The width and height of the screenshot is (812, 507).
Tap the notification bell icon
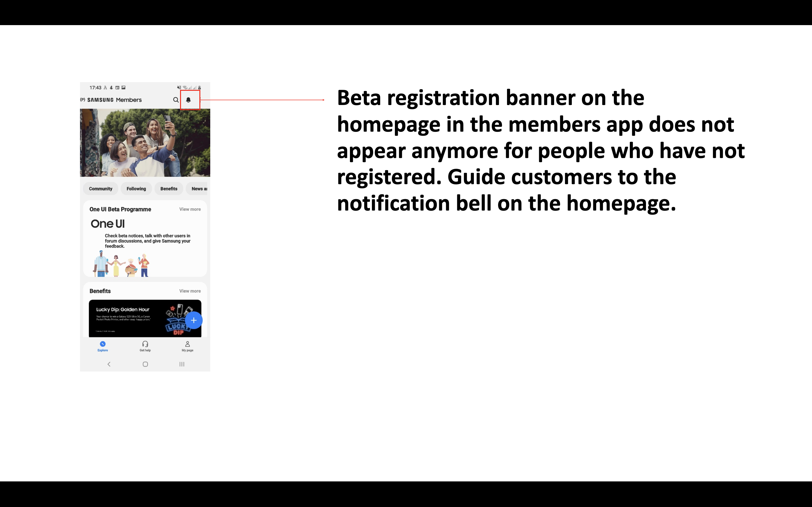(188, 100)
